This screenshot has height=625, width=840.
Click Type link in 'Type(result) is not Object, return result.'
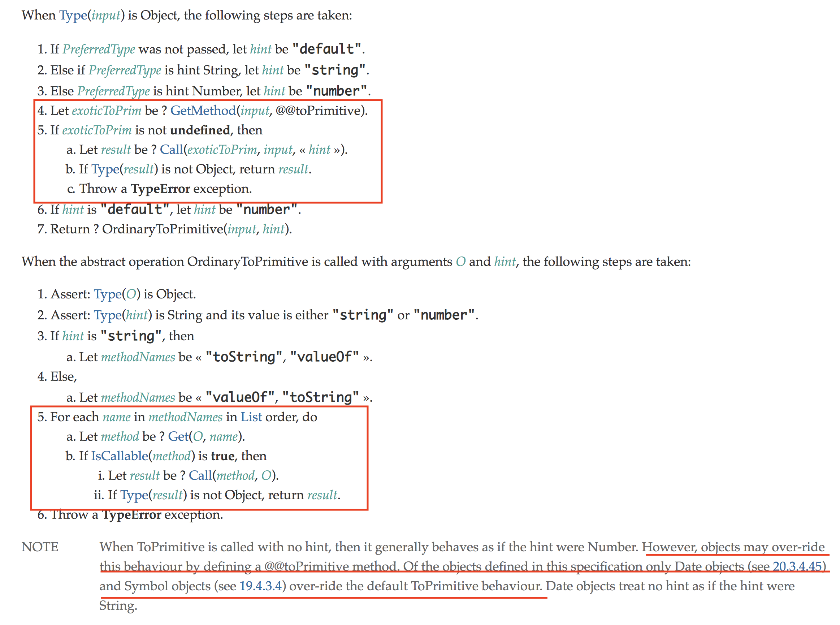[105, 169]
